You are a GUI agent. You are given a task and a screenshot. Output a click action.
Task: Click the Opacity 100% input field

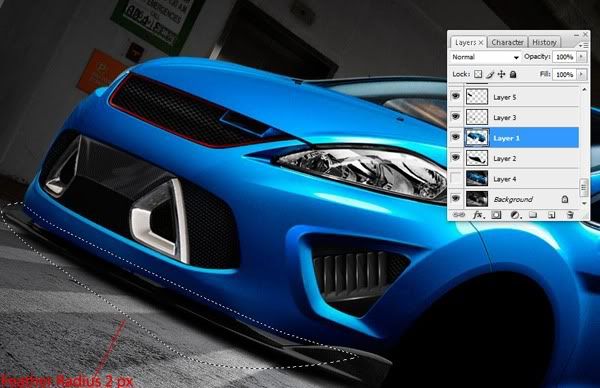(564, 57)
